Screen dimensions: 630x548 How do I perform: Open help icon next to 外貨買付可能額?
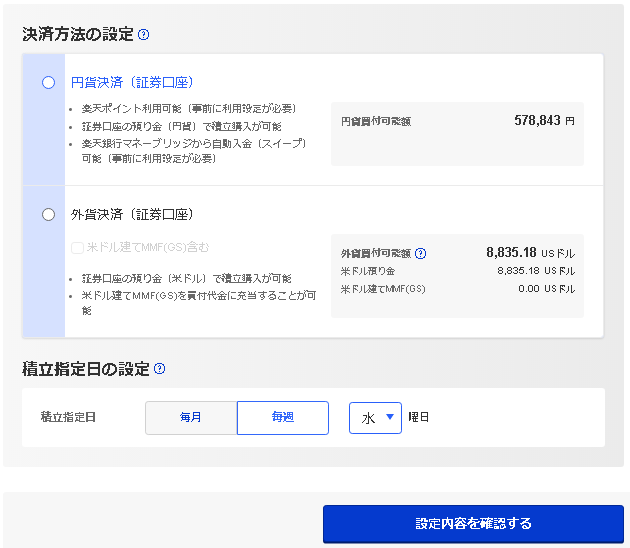(x=421, y=253)
